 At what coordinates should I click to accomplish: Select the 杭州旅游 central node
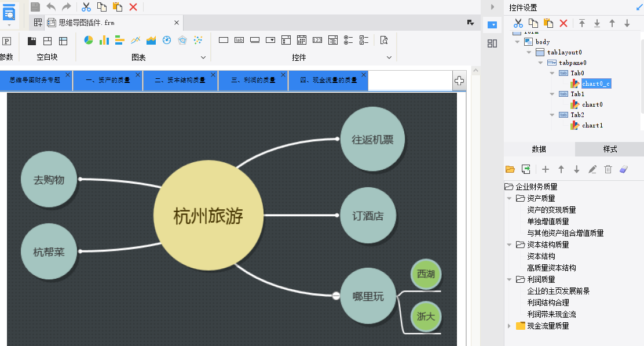click(x=208, y=216)
